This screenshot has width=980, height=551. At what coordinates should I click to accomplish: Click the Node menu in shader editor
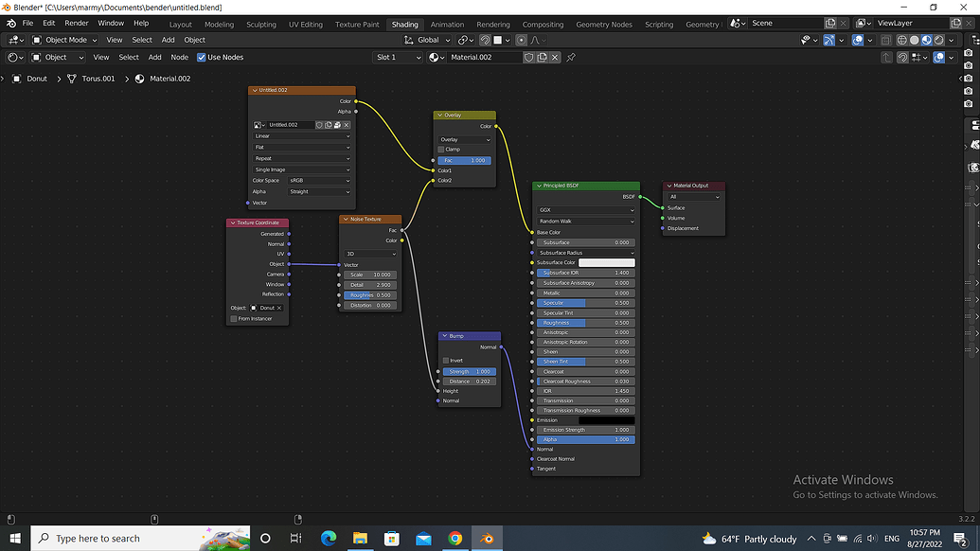click(x=179, y=58)
